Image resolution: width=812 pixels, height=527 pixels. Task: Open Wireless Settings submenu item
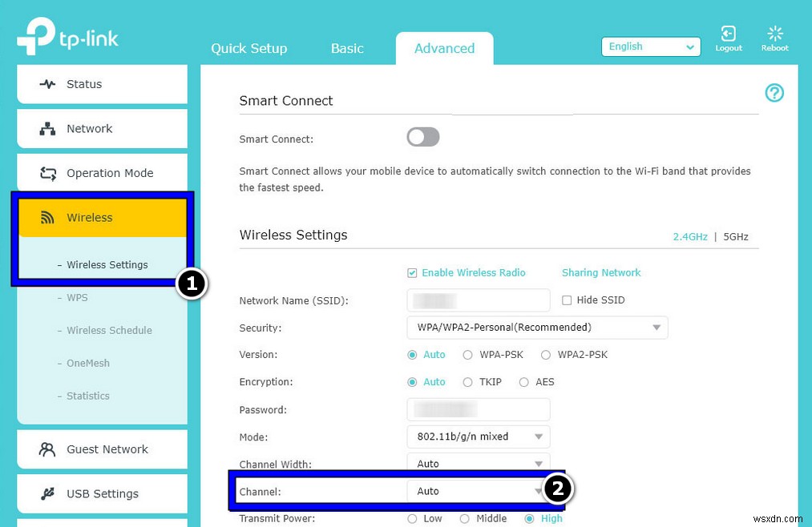click(107, 265)
